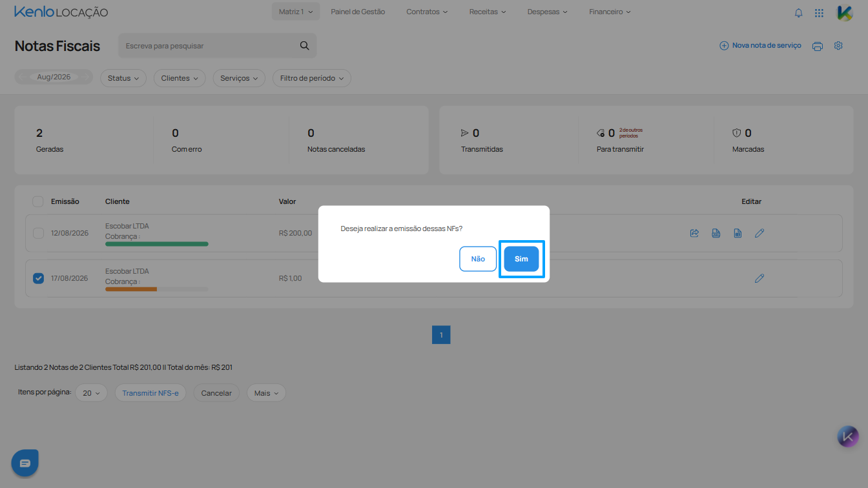Click Escobar LTDA in 17/08/2026 row
868x488 pixels.
coord(127,271)
